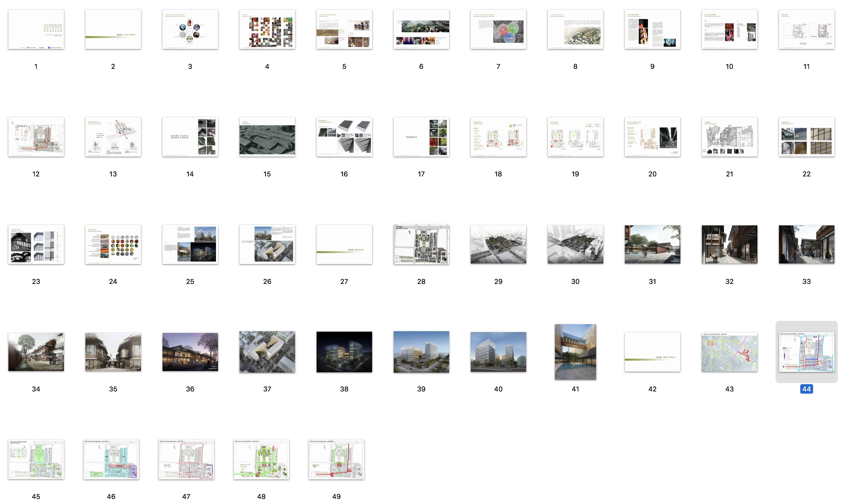Select page 43 location map thumbnail

730,352
